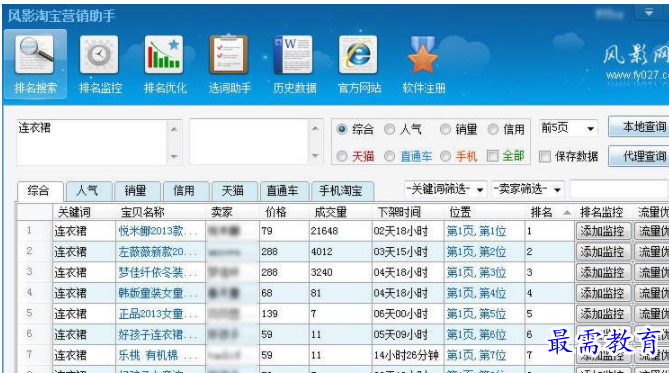Switch to the 直通车 results tab
Image resolution: width=669 pixels, height=373 pixels.
click(284, 191)
